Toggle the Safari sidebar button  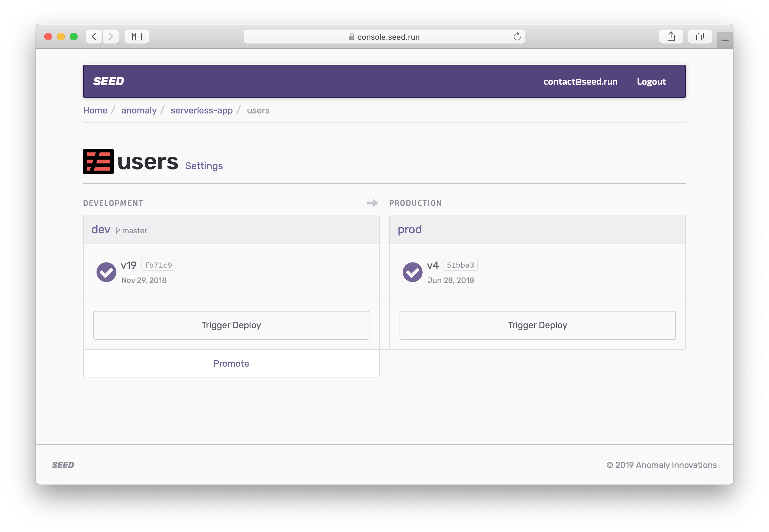pos(137,37)
